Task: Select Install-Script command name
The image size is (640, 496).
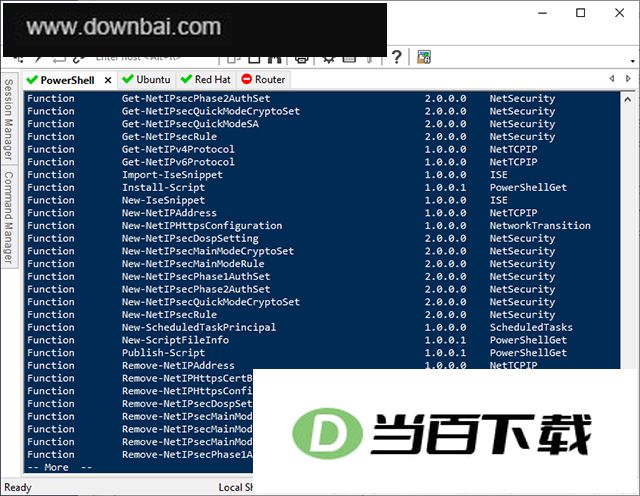Action: coord(163,187)
